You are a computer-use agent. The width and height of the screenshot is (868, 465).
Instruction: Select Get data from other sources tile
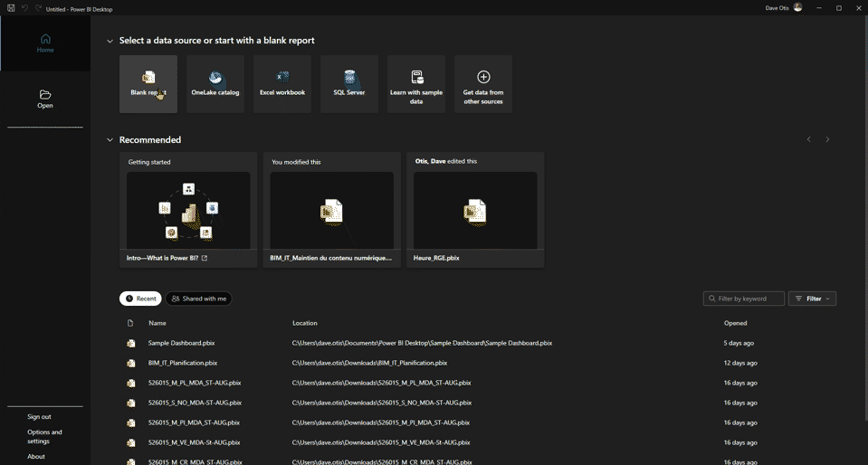click(483, 84)
